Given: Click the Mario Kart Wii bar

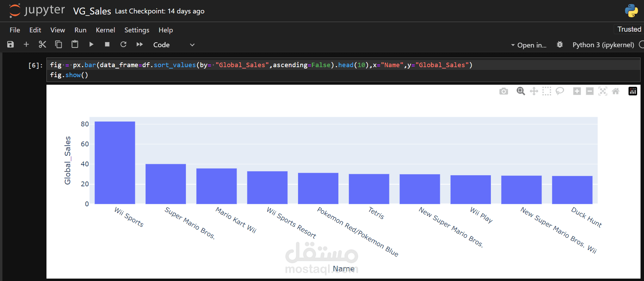Looking at the screenshot, I should pyautogui.click(x=217, y=186).
